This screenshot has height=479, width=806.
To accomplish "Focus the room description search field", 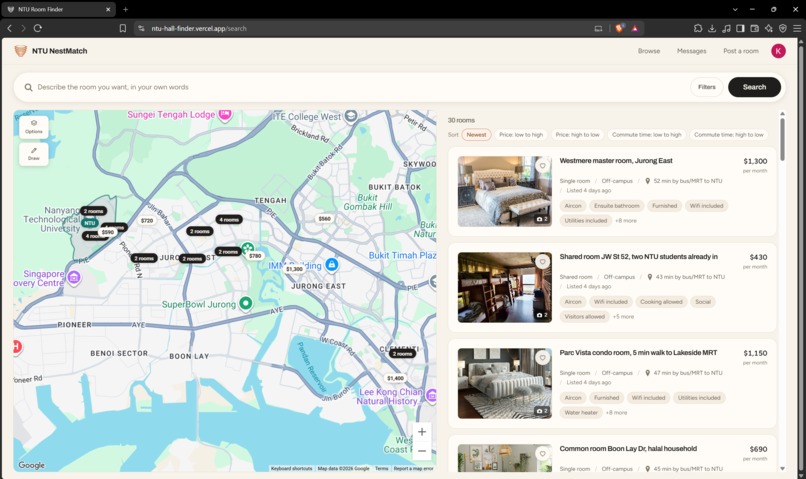I will coord(360,87).
